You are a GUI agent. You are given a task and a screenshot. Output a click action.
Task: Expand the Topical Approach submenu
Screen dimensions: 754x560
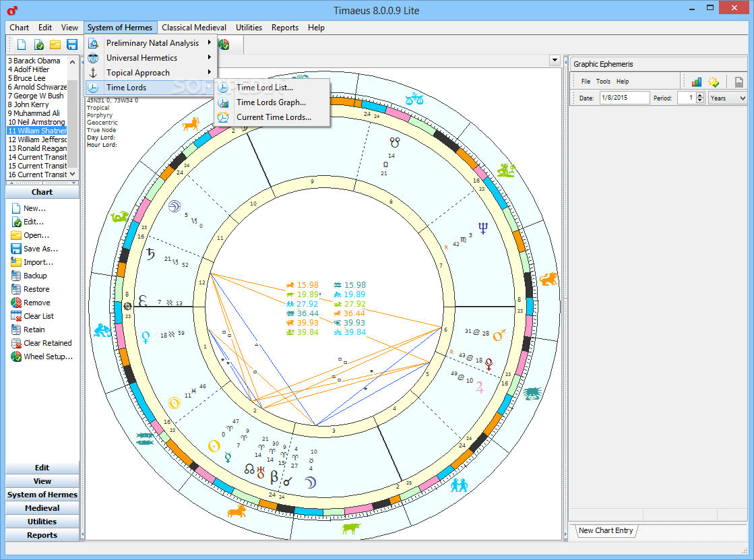click(209, 72)
